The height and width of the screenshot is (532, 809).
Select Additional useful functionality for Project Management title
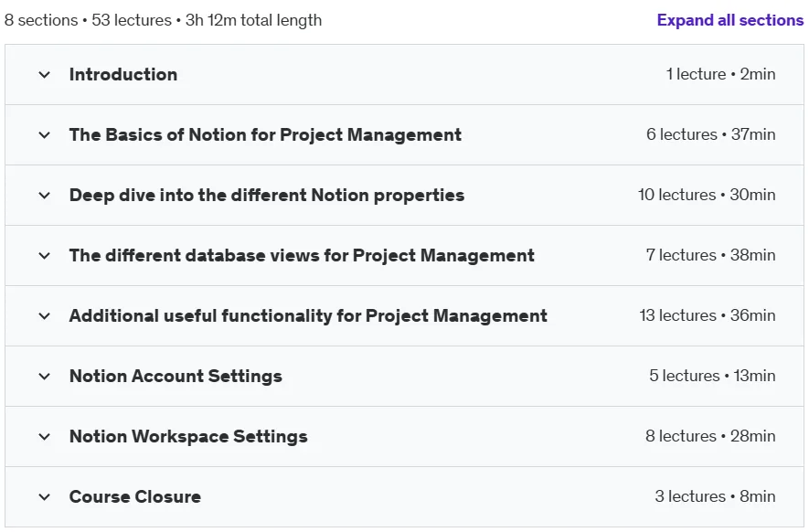308,315
